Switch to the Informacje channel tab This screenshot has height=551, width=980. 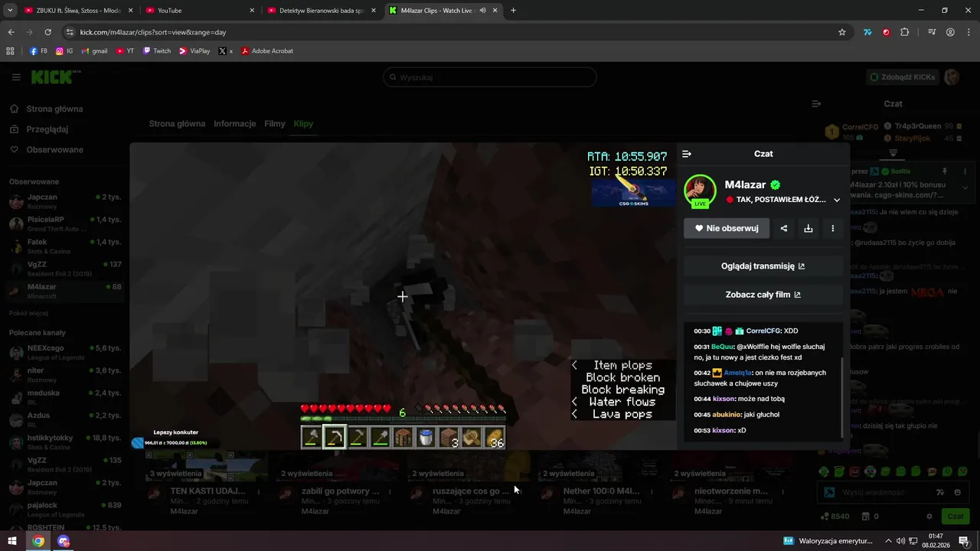(235, 124)
